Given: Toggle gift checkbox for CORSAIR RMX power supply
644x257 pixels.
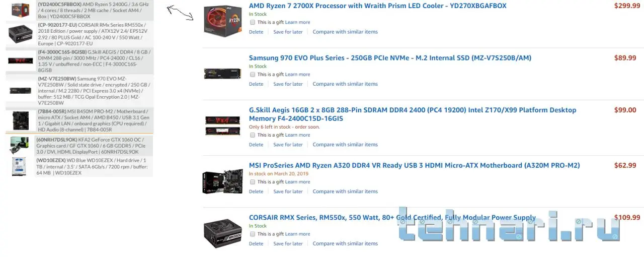Looking at the screenshot, I should coord(253,234).
